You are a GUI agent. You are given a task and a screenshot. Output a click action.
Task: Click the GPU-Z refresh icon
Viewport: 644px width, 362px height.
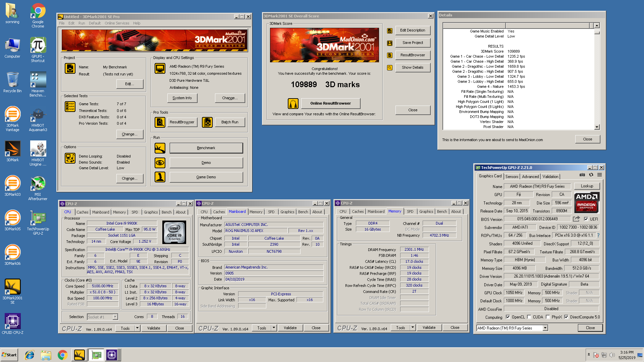tap(591, 175)
